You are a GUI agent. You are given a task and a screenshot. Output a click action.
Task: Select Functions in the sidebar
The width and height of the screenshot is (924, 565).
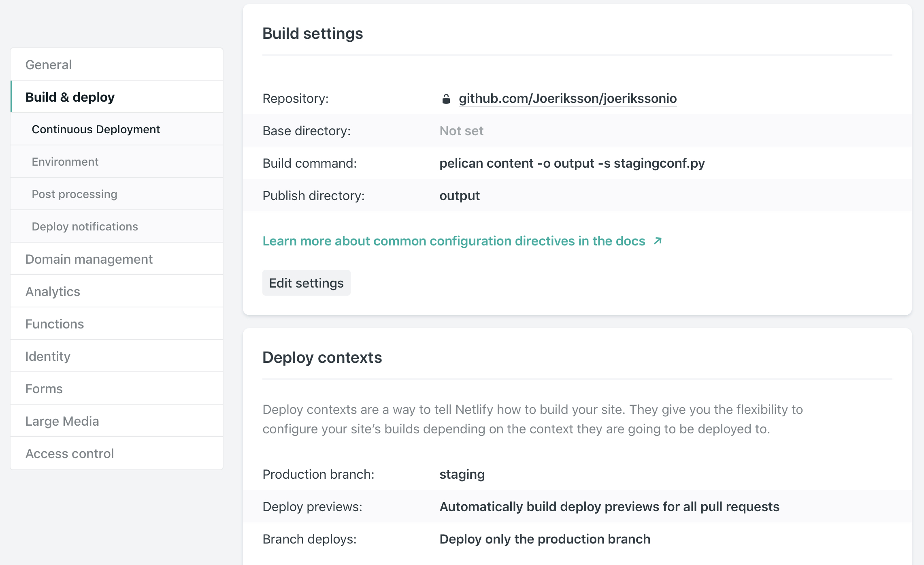click(x=54, y=324)
